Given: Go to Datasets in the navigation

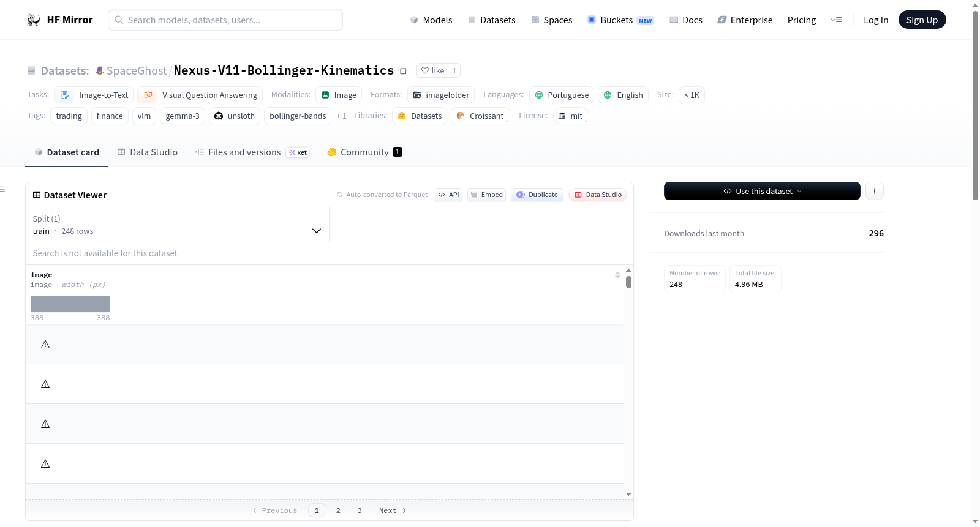Looking at the screenshot, I should [x=491, y=20].
